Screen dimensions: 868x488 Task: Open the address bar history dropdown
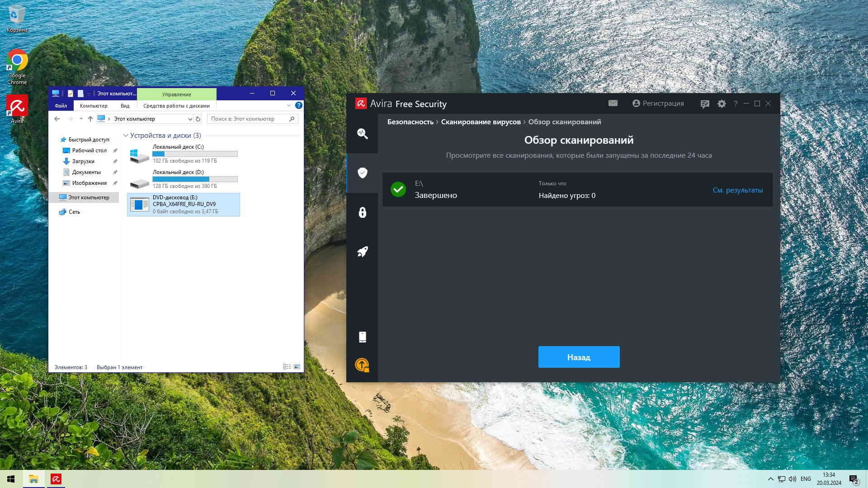click(x=190, y=119)
